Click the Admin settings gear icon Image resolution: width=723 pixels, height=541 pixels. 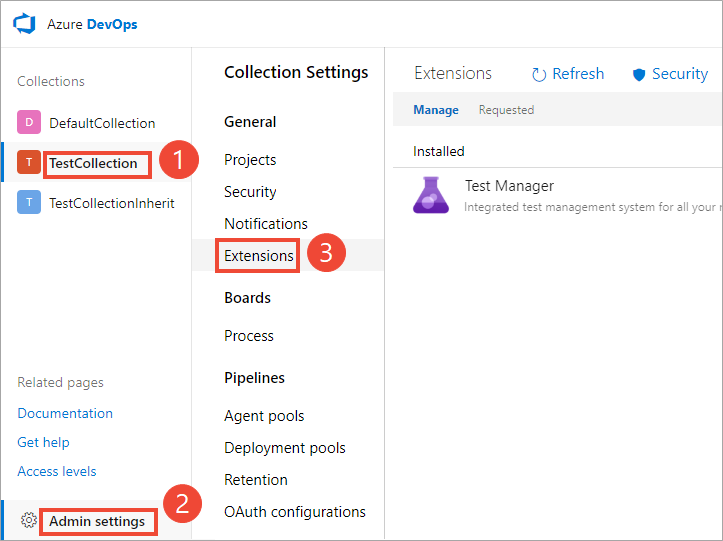(x=29, y=520)
